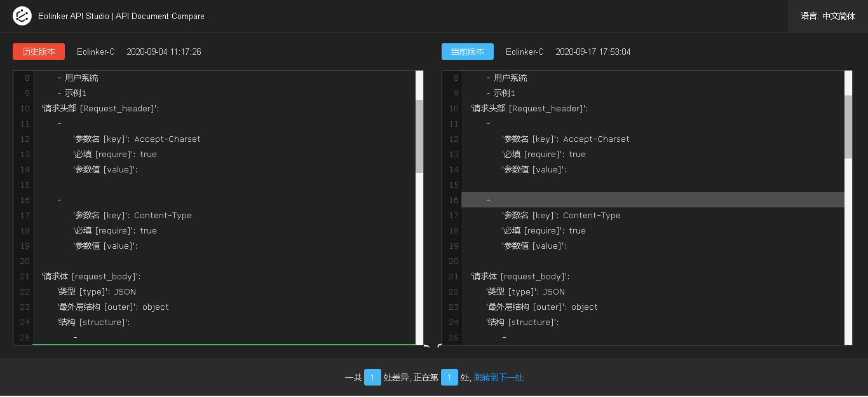Click the current difference index badge

coord(449,377)
